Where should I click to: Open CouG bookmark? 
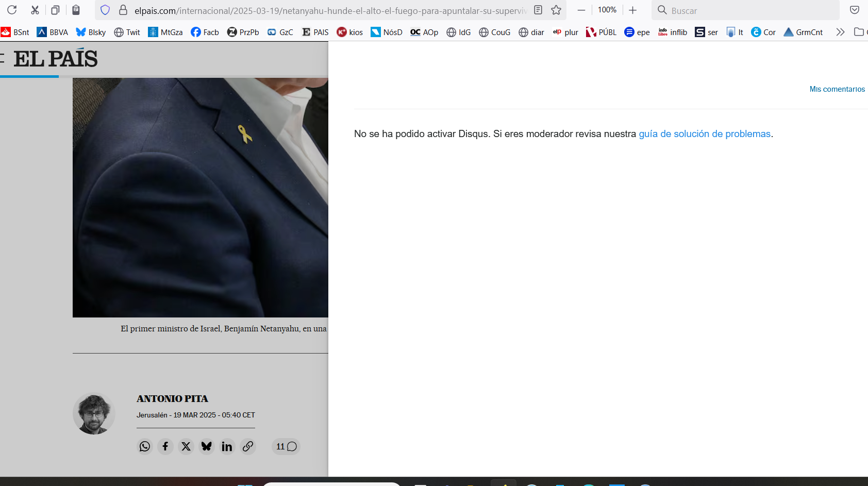pyautogui.click(x=494, y=32)
